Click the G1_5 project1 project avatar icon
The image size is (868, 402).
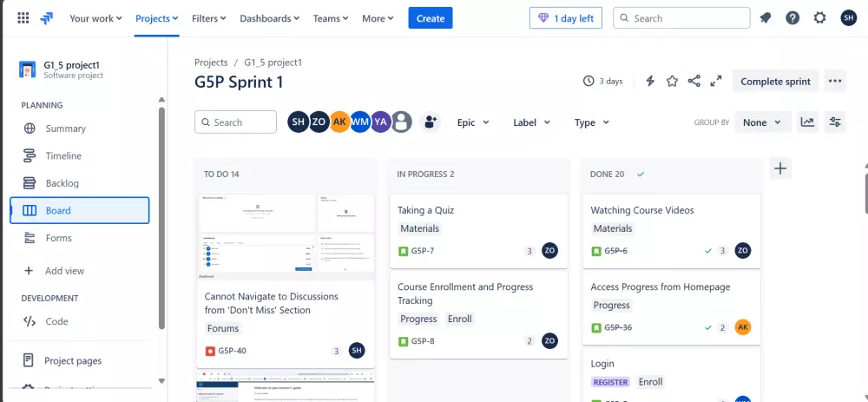click(28, 69)
